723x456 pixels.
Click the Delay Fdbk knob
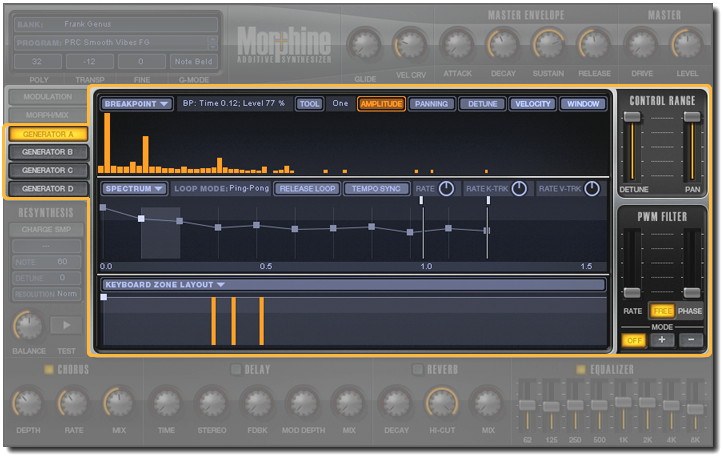coord(257,403)
